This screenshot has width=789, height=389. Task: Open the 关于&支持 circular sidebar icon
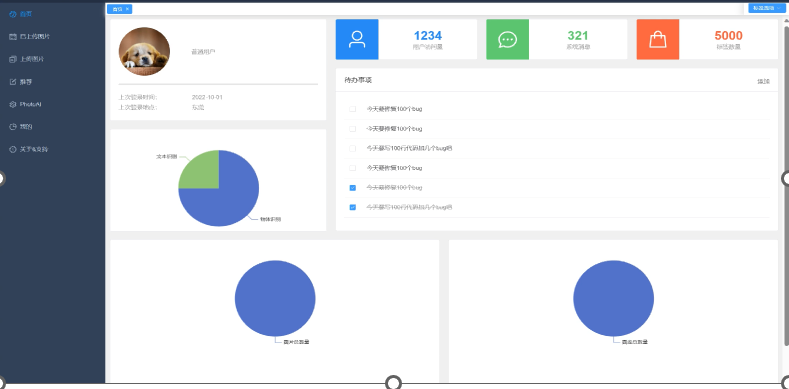(x=13, y=149)
